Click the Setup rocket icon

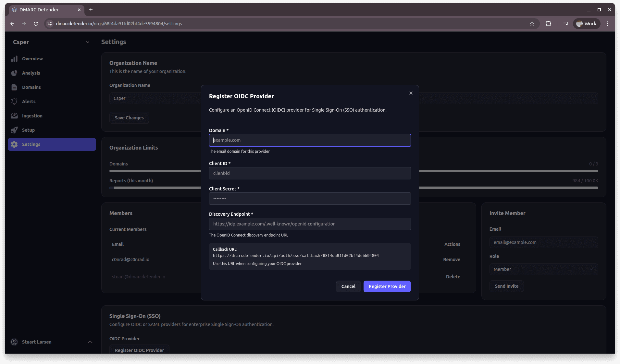click(x=15, y=130)
